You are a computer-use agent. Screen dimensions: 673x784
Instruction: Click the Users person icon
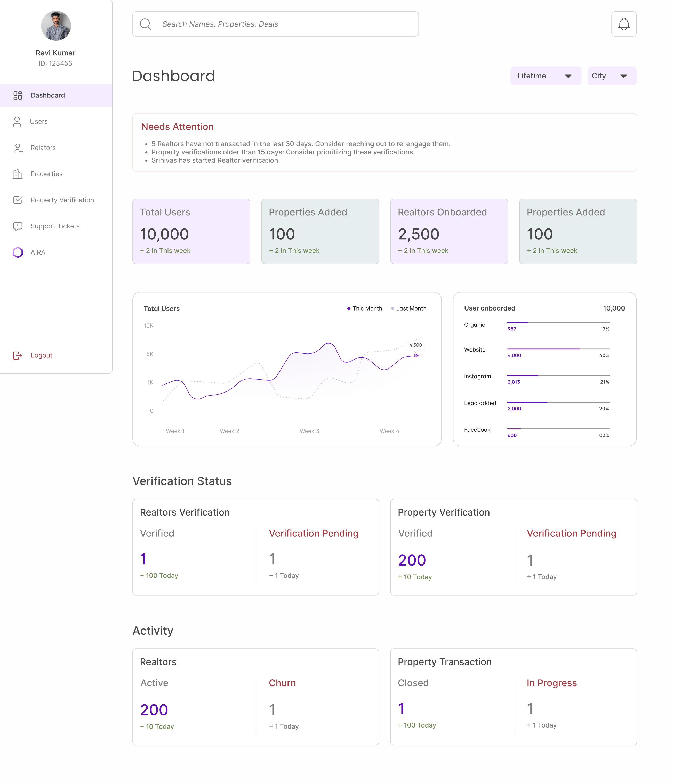pyautogui.click(x=17, y=121)
